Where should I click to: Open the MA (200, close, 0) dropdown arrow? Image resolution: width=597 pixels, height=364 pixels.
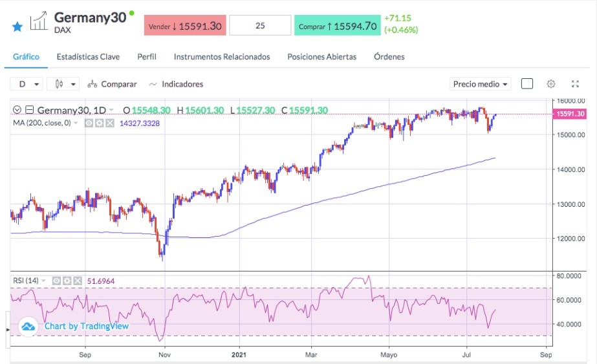tap(76, 123)
